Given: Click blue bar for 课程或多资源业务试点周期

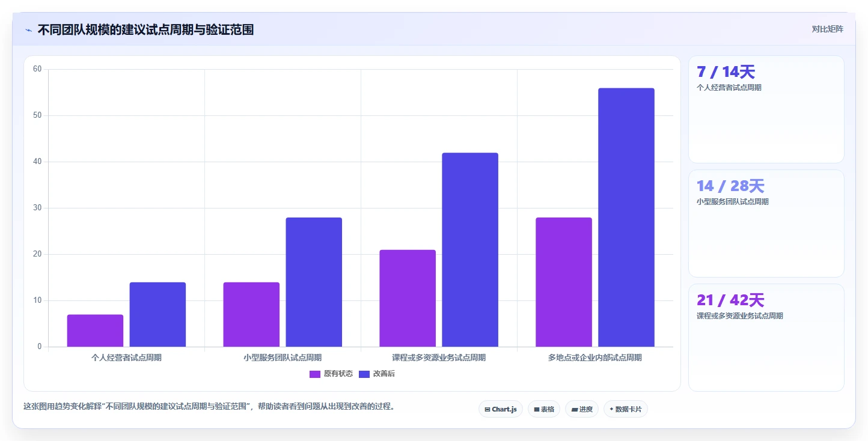Looking at the screenshot, I should (470, 249).
